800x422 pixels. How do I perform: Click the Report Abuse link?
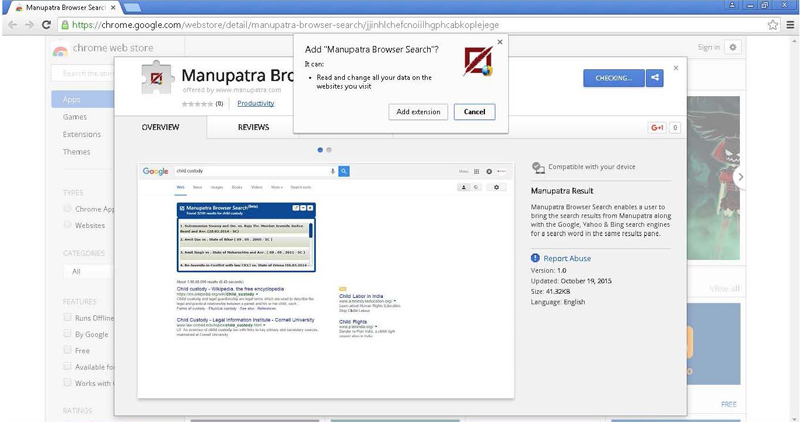567,259
